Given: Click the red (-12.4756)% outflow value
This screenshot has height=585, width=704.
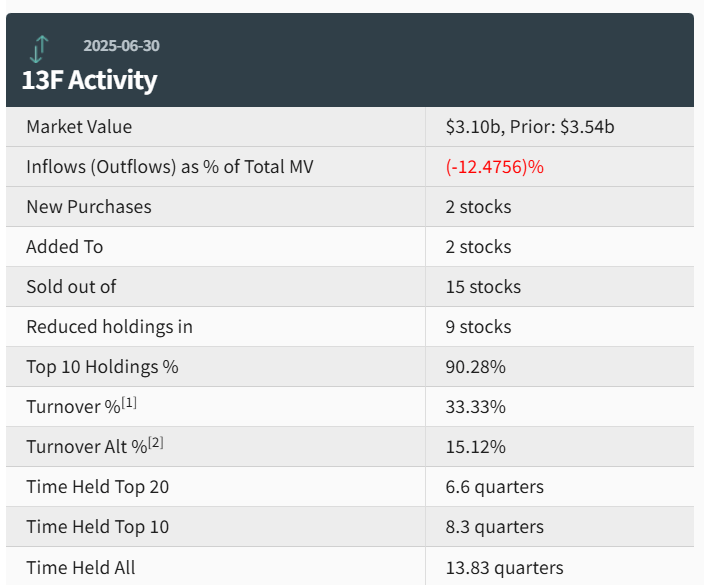Looking at the screenshot, I should coord(495,167).
